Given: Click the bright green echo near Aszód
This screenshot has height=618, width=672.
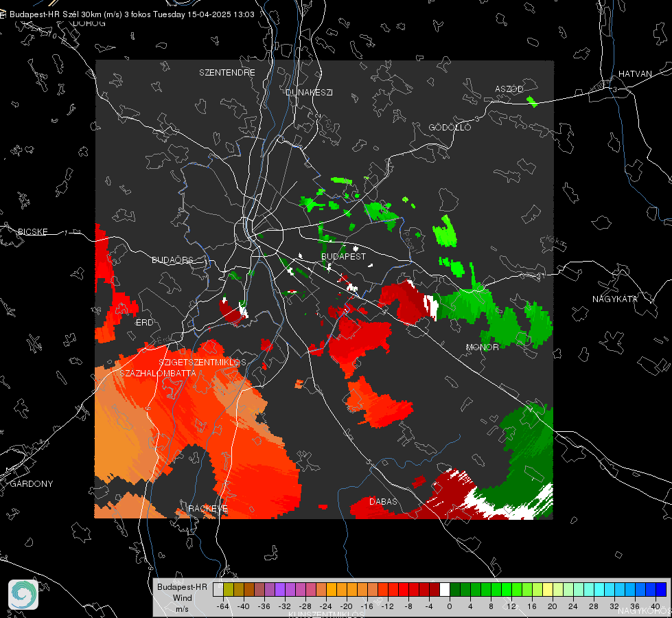Looking at the screenshot, I should [x=532, y=102].
